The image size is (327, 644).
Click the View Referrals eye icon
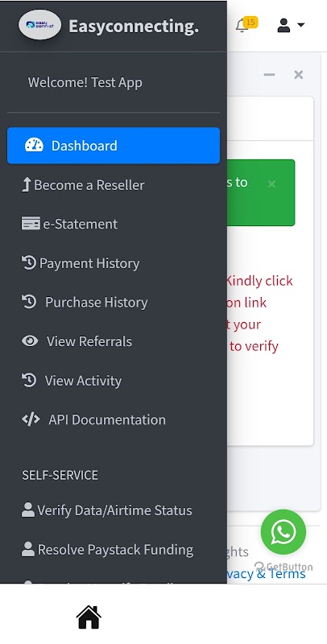click(x=30, y=341)
